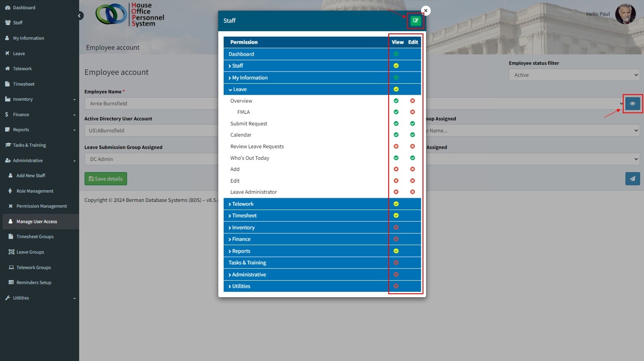Click the paper plane send icon button
The width and height of the screenshot is (644, 361).
coord(632,179)
